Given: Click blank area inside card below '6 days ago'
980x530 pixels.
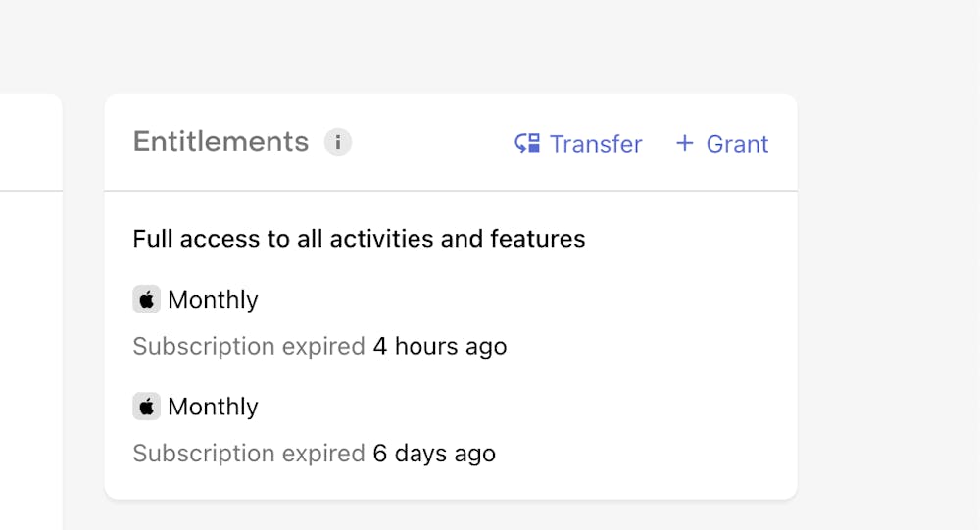Looking at the screenshot, I should 451,483.
